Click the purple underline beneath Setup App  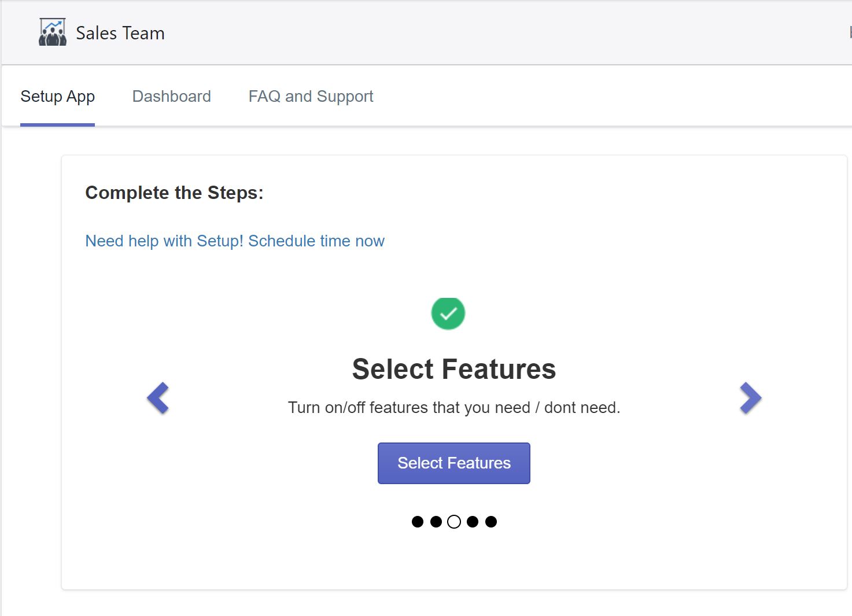[x=57, y=124]
